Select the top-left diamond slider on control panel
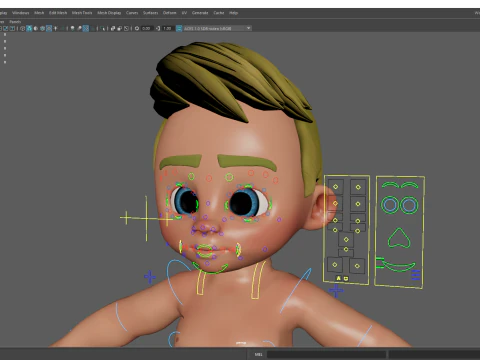The width and height of the screenshot is (480, 360). tap(336, 187)
